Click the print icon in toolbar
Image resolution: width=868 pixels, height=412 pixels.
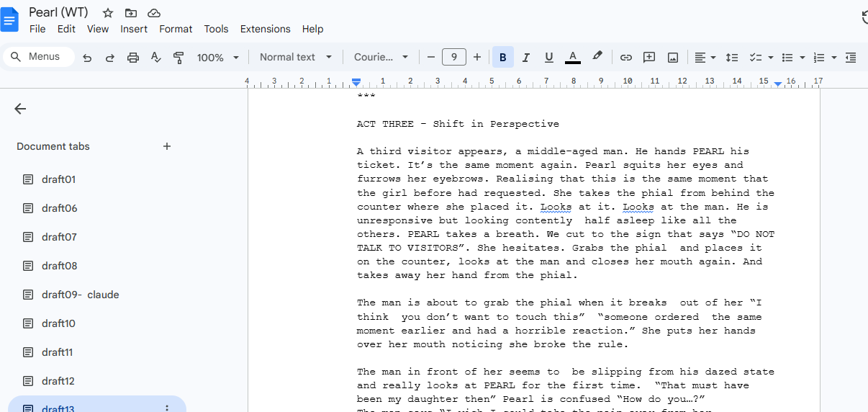pyautogui.click(x=132, y=58)
